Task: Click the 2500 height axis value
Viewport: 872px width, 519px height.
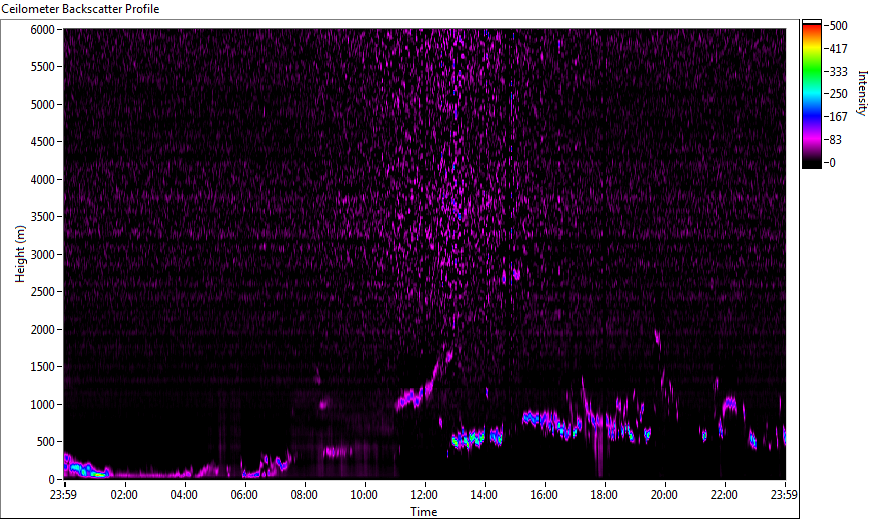Action: [x=43, y=292]
